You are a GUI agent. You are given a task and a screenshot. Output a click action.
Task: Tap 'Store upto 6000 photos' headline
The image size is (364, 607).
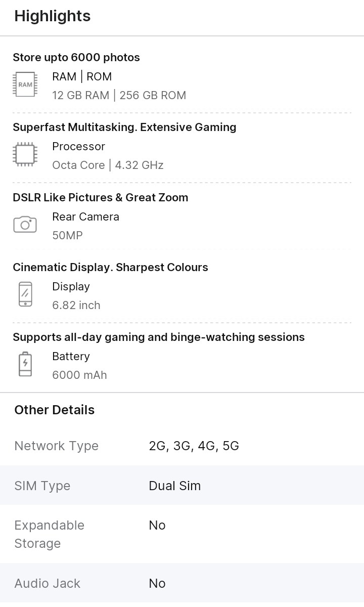pyautogui.click(x=76, y=58)
